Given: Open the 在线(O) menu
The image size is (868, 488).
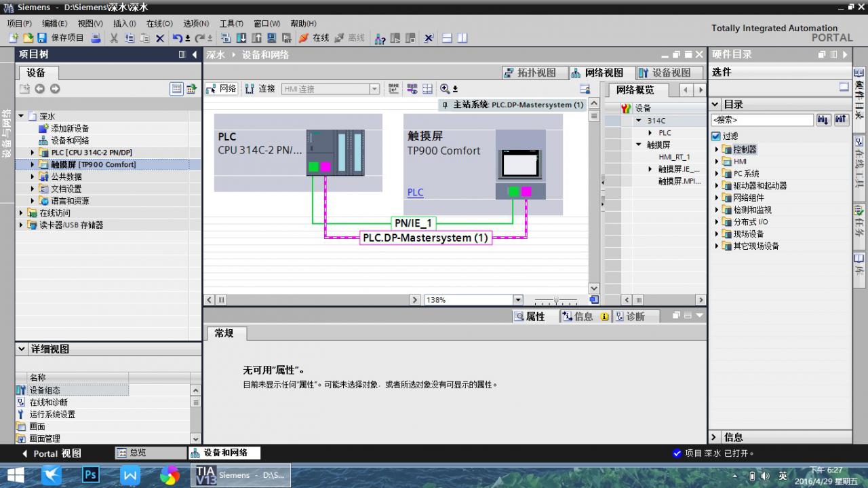Looking at the screenshot, I should coord(159,23).
